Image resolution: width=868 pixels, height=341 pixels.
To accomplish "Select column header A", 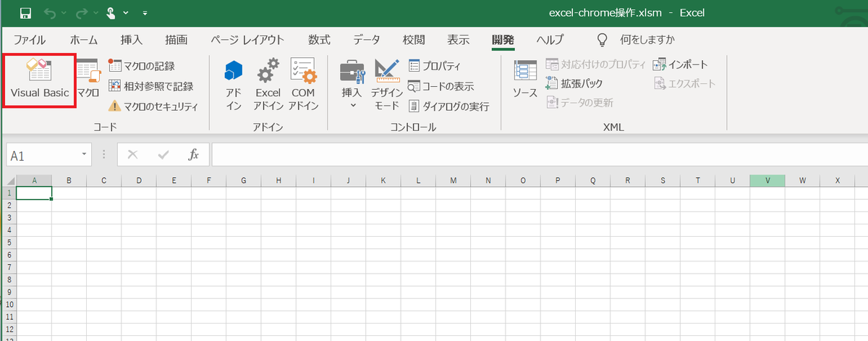I will tap(34, 180).
